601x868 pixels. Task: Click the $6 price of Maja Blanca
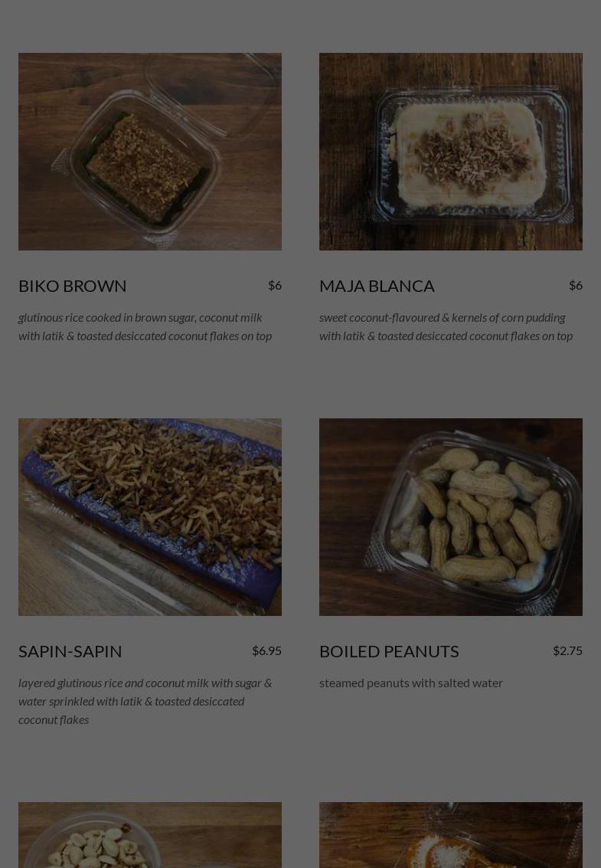coord(576,285)
